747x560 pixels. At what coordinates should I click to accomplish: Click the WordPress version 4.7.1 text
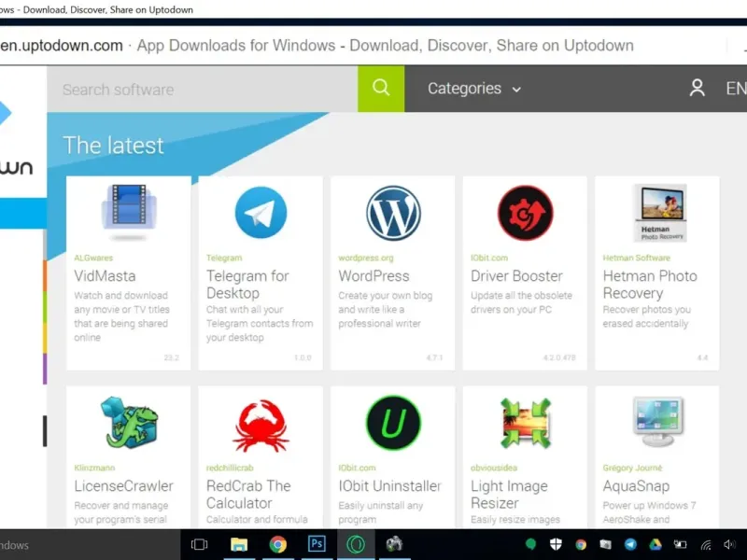434,357
